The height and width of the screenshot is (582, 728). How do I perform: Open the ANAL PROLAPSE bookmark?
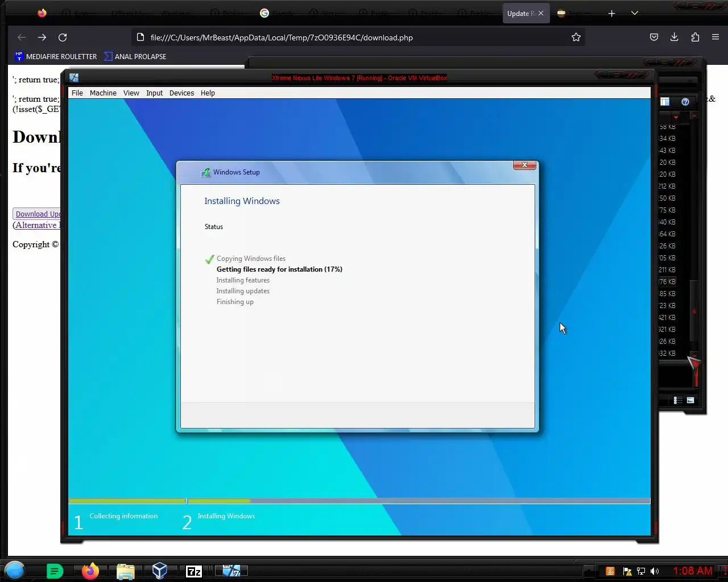[135, 56]
